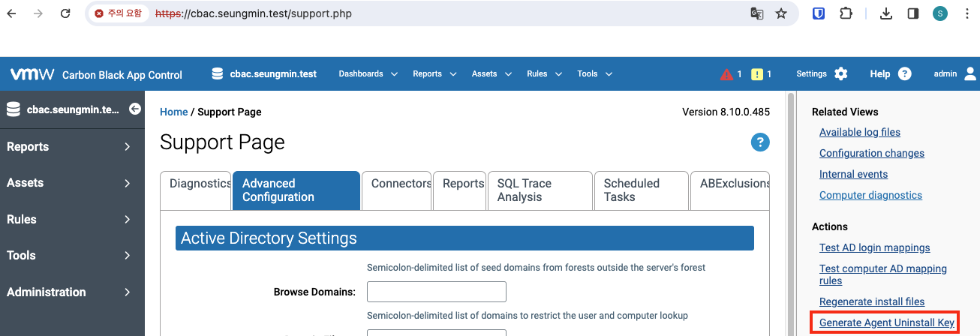Image resolution: width=980 pixels, height=336 pixels.
Task: Click the Browse Domains input field
Action: (x=437, y=292)
